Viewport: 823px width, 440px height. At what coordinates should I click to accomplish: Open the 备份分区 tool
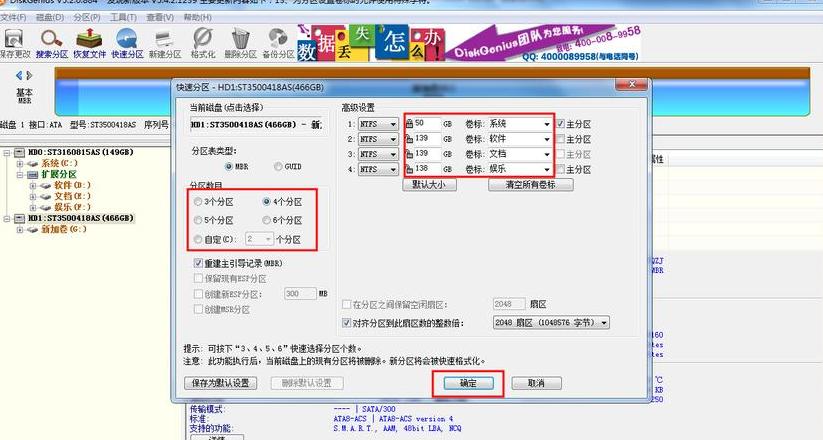pyautogui.click(x=278, y=43)
